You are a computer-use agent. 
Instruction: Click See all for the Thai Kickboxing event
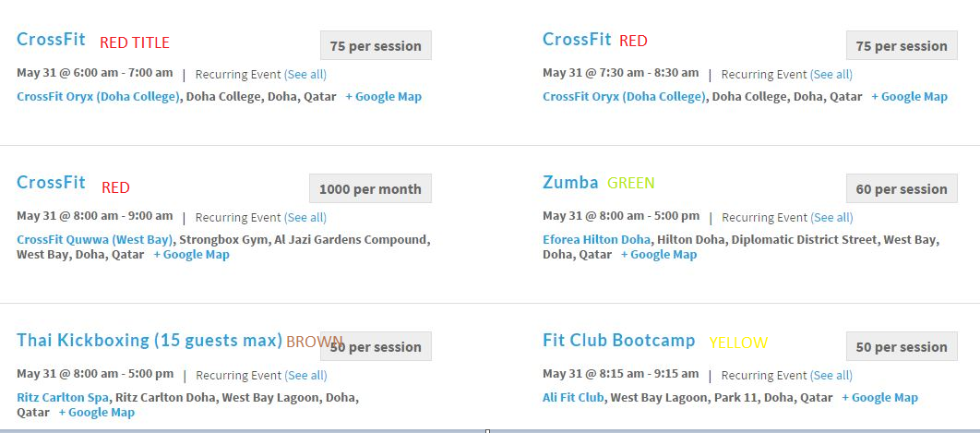click(x=305, y=376)
